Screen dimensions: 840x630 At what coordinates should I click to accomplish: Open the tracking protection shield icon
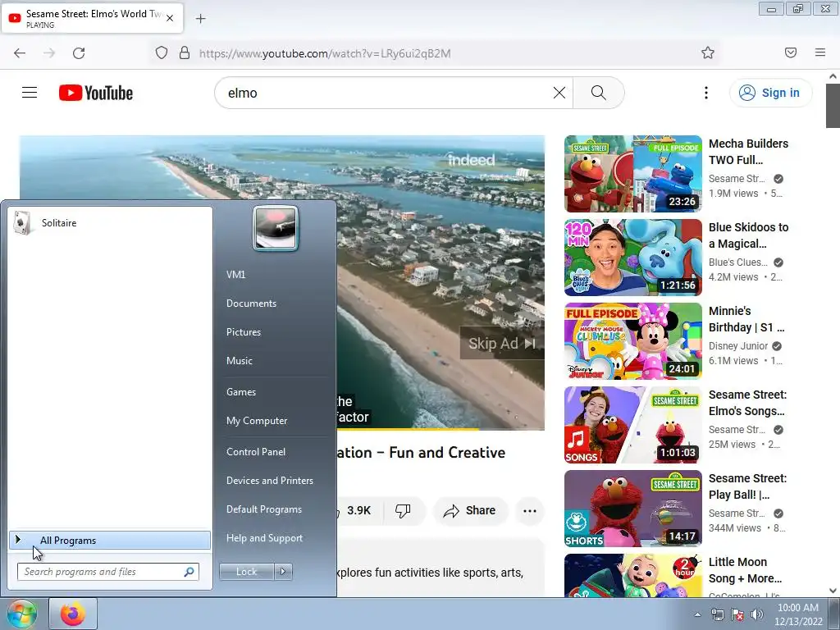(162, 53)
